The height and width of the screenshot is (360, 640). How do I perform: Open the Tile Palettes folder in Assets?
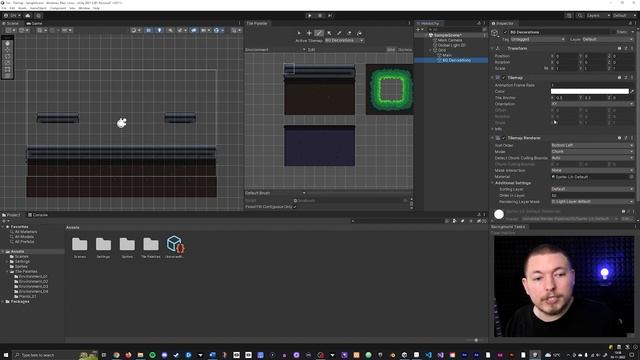[x=151, y=247]
